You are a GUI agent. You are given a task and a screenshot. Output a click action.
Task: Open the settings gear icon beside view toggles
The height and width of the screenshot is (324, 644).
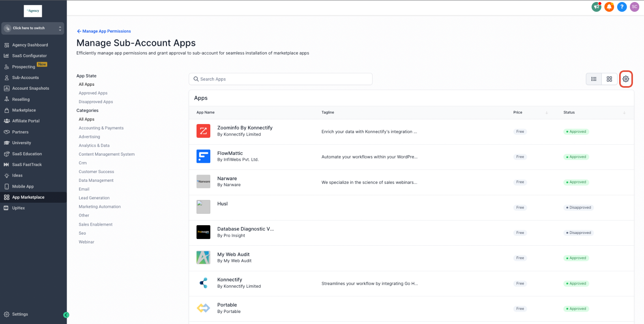point(626,79)
